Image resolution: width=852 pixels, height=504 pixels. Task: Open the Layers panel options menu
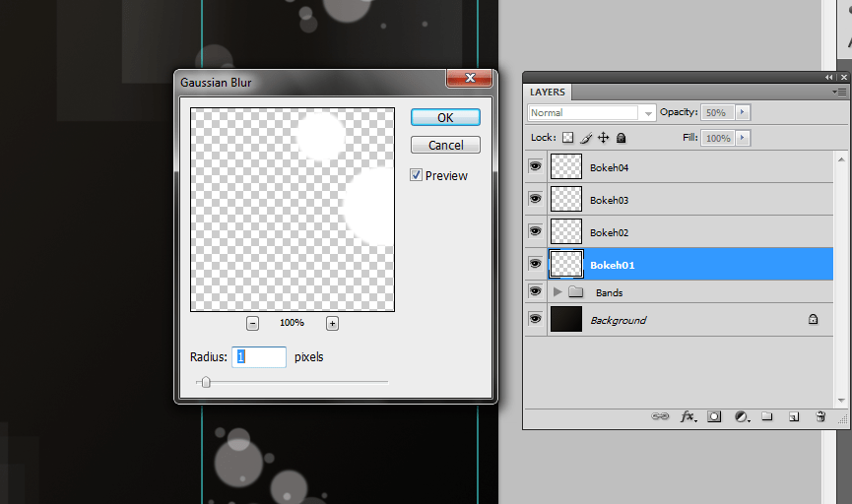(837, 93)
